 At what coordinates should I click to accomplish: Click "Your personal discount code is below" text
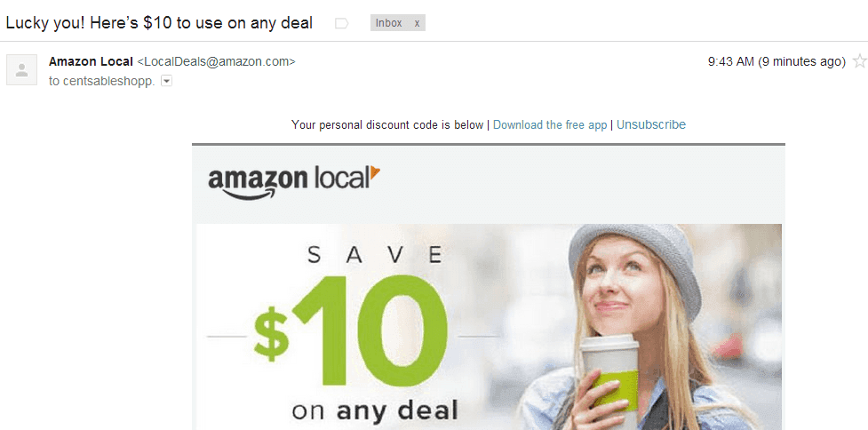(387, 125)
